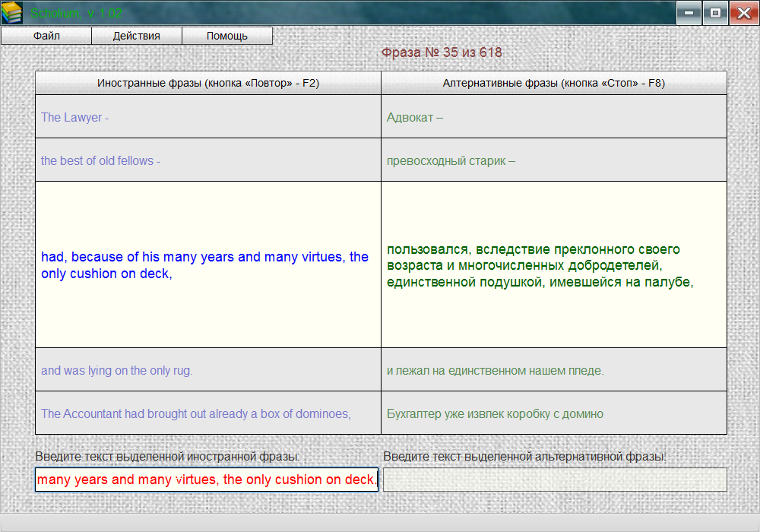Select 'The Accountant had brought out' cell
This screenshot has width=760, height=532.
coord(207,413)
